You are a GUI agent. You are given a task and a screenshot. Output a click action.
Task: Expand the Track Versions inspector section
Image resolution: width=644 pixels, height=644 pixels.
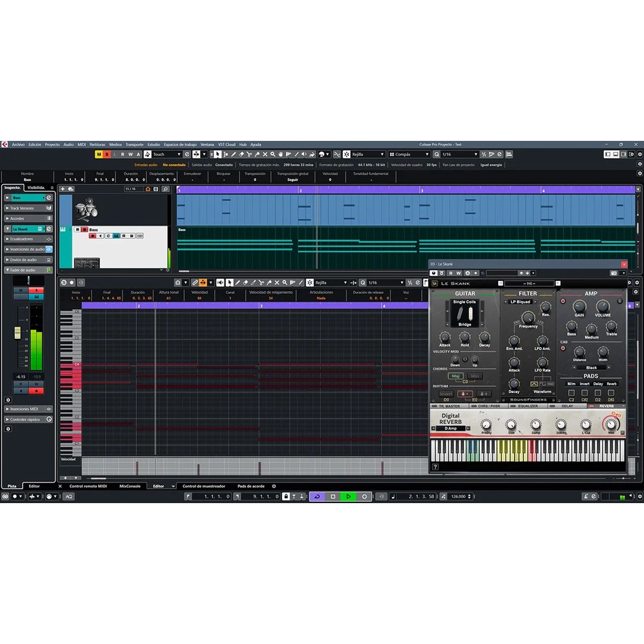tap(28, 208)
